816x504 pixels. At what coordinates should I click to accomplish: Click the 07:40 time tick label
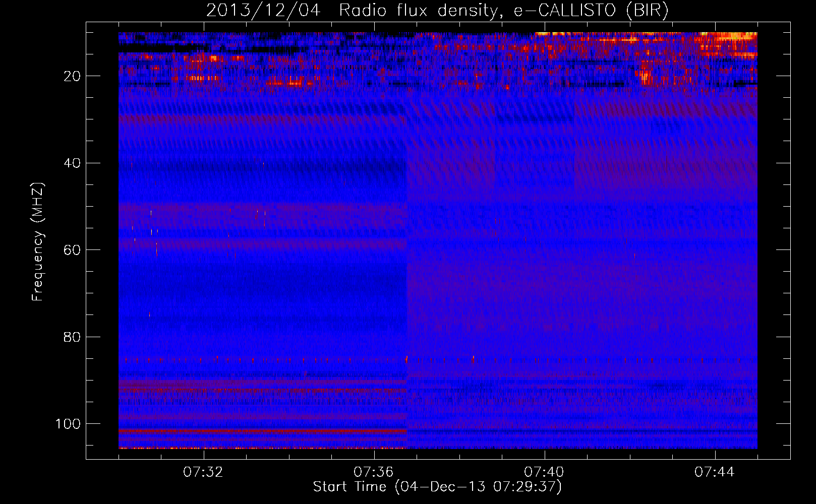click(x=544, y=472)
